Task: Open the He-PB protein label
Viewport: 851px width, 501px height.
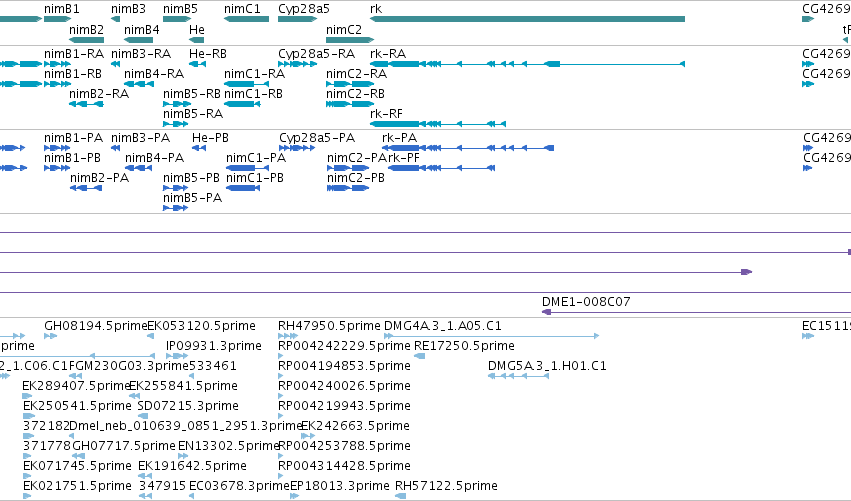Action: point(211,138)
